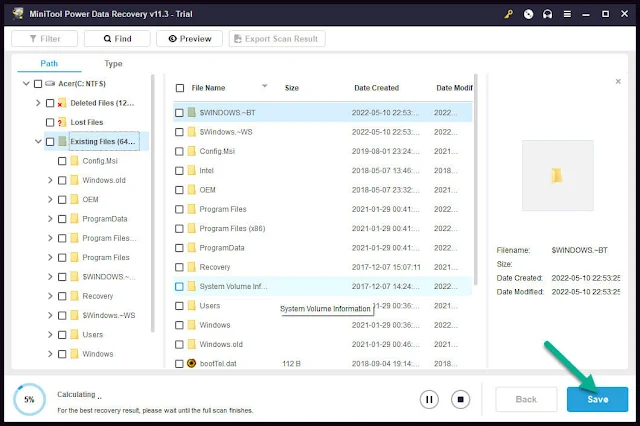Sort by Size column header
Screen dimensions: 640x426
(291, 88)
